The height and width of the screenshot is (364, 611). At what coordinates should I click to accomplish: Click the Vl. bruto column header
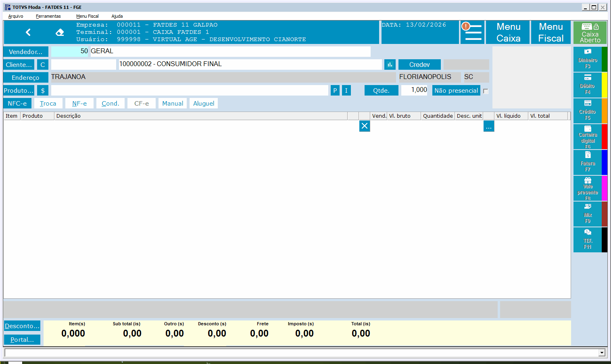click(404, 116)
